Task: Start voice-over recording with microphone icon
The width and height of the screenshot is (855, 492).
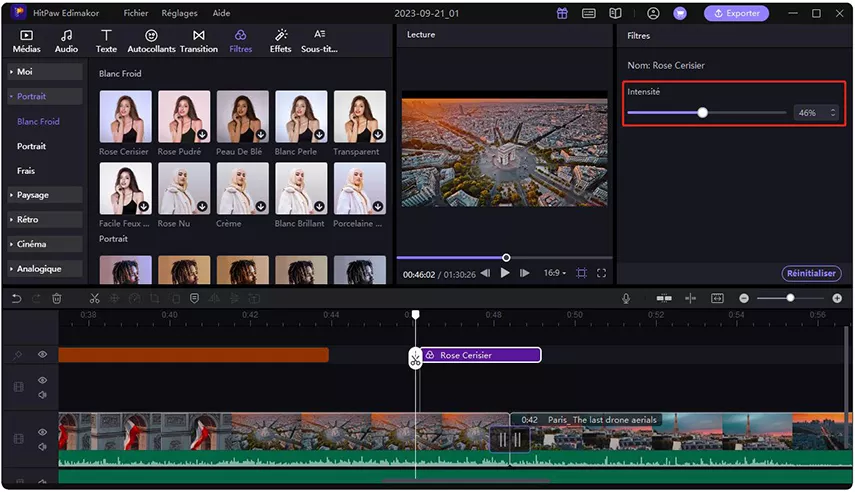Action: pos(626,298)
